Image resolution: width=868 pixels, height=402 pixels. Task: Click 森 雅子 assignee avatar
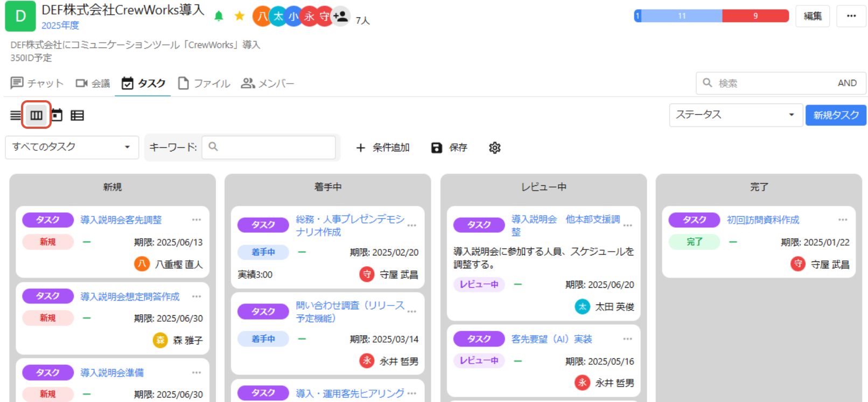[160, 340]
